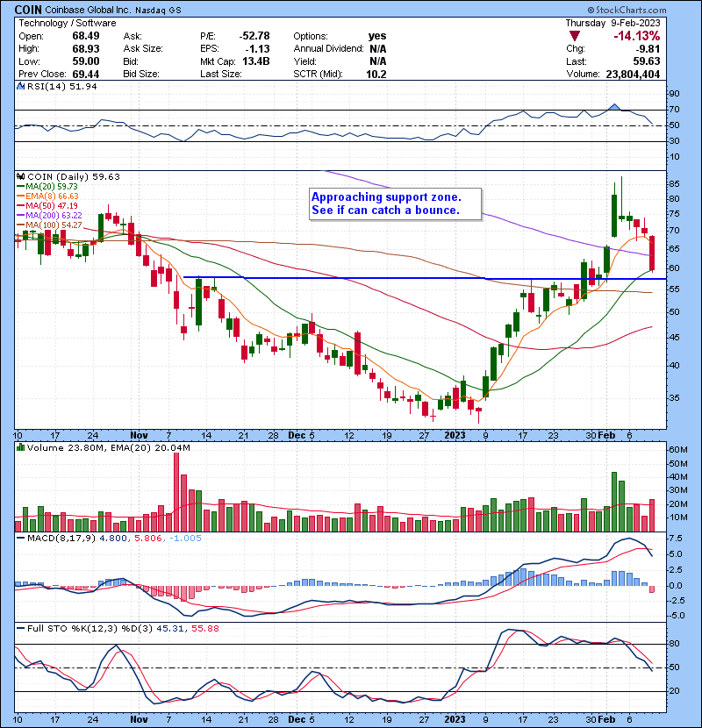Click the Full STO legend marker
The height and width of the screenshot is (728, 702).
click(x=20, y=630)
